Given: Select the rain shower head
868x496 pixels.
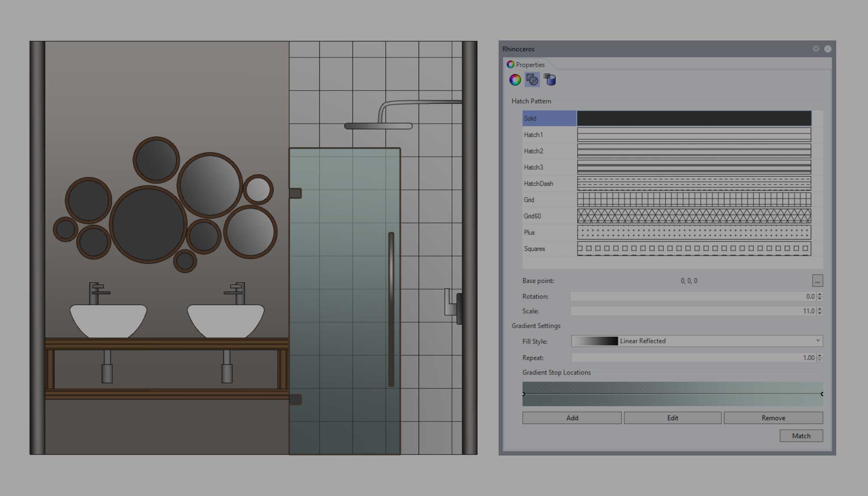Looking at the screenshot, I should pos(378,126).
